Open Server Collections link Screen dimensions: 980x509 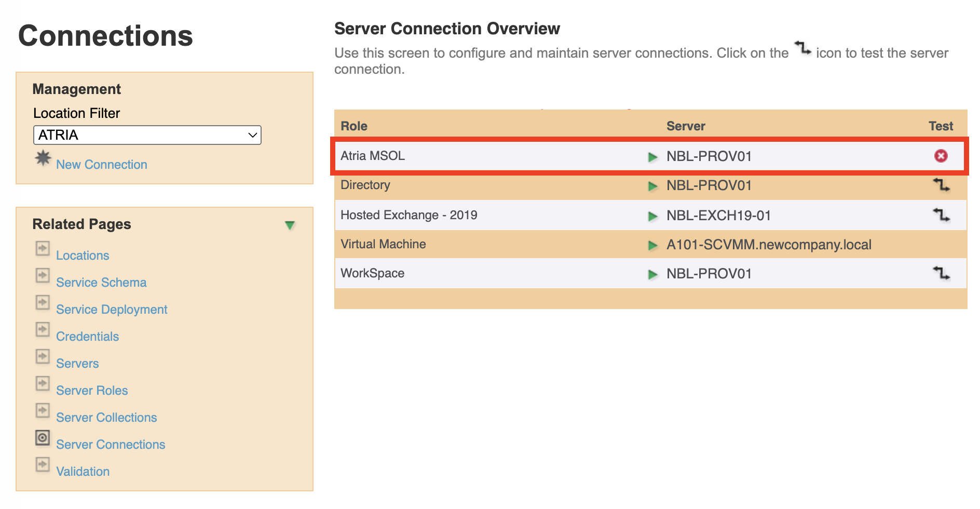click(106, 418)
